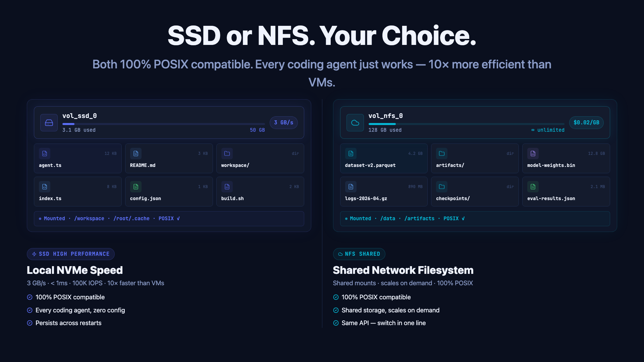Open the dataset-v2.parquet file tile
This screenshot has height=362, width=644.
(x=384, y=159)
